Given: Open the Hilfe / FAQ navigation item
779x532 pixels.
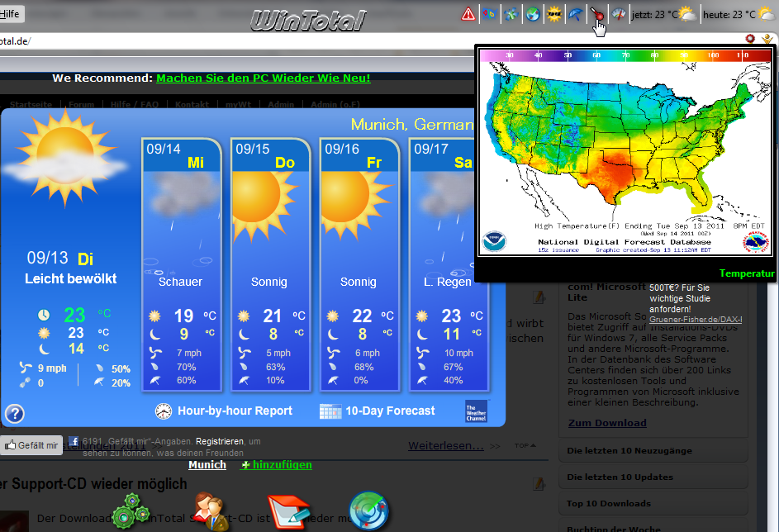Looking at the screenshot, I should click(134, 104).
